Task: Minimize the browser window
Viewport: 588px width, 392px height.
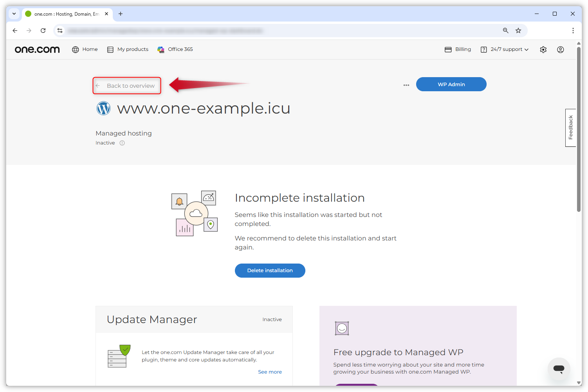Action: 537,14
